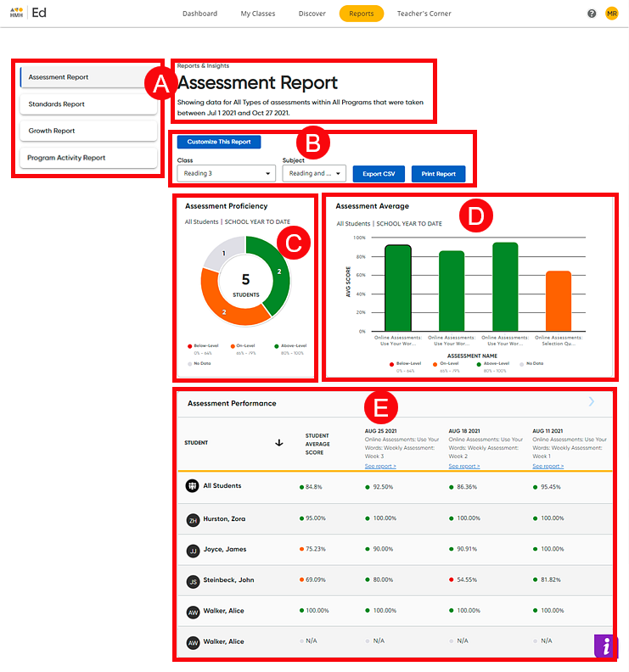Click Zora Hurston's ZH avatar
The height and width of the screenshot is (672, 629).
pyautogui.click(x=193, y=520)
